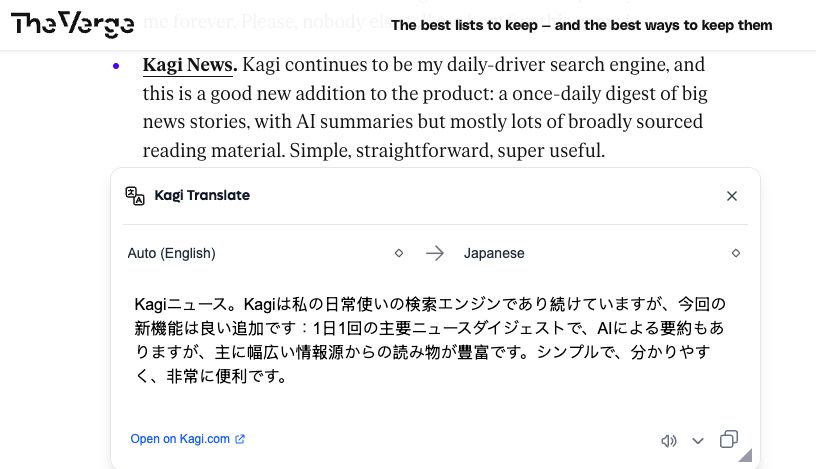The width and height of the screenshot is (816, 469).
Task: Go to The Verge homepage logo
Action: click(72, 24)
